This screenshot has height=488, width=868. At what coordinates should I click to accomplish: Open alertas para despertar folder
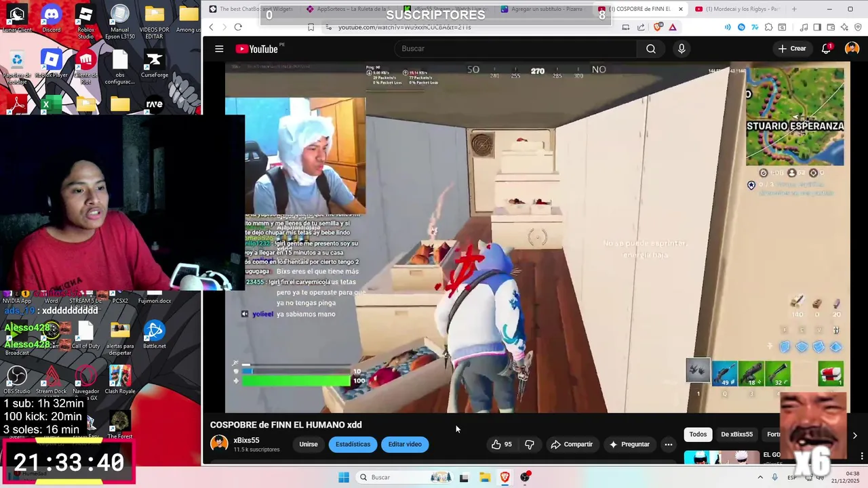tap(120, 337)
